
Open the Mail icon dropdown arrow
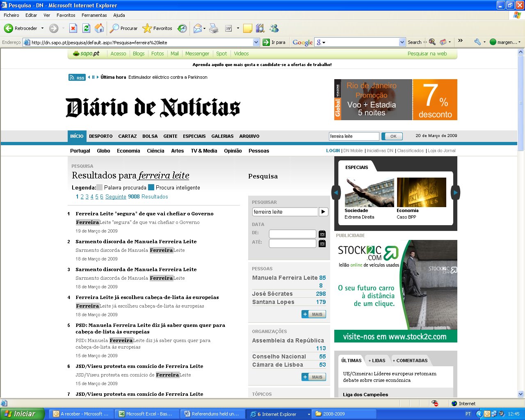(204, 28)
